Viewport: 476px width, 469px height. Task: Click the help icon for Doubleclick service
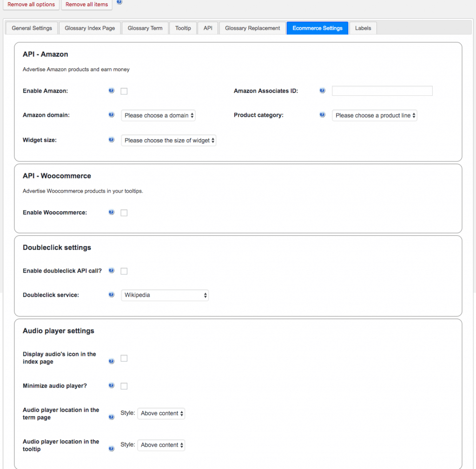point(111,295)
